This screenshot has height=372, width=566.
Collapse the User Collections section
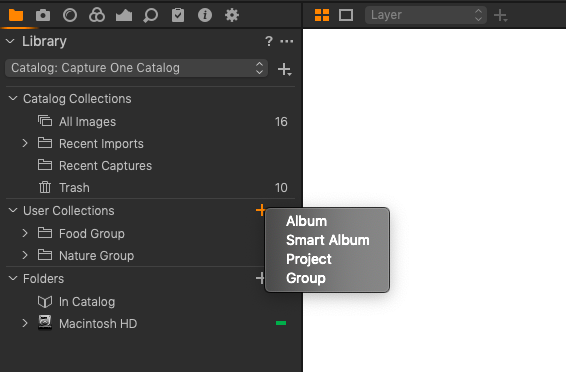13,210
